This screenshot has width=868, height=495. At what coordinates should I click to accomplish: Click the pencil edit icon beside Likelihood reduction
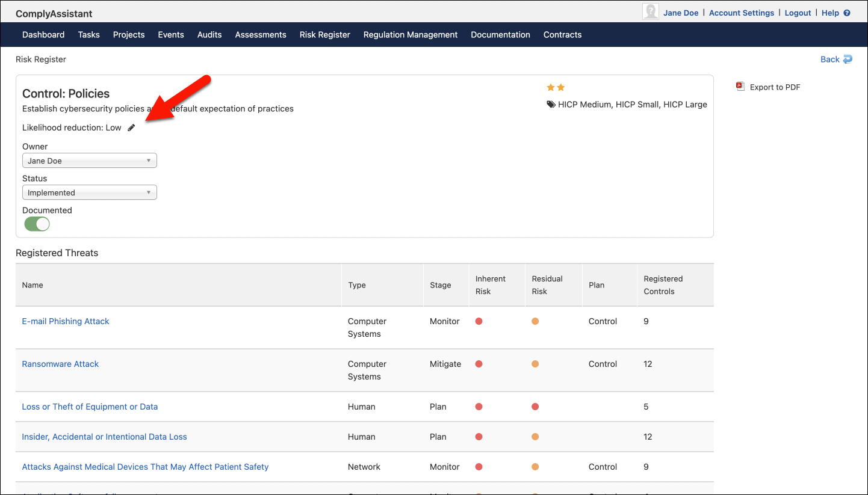[x=132, y=128]
